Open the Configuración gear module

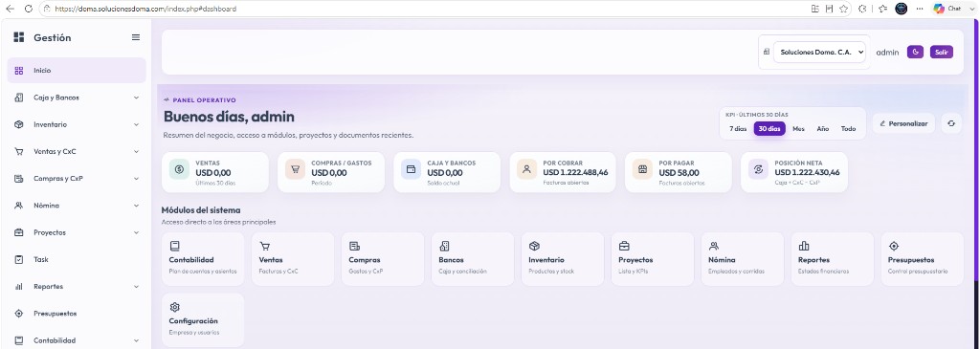tap(203, 319)
